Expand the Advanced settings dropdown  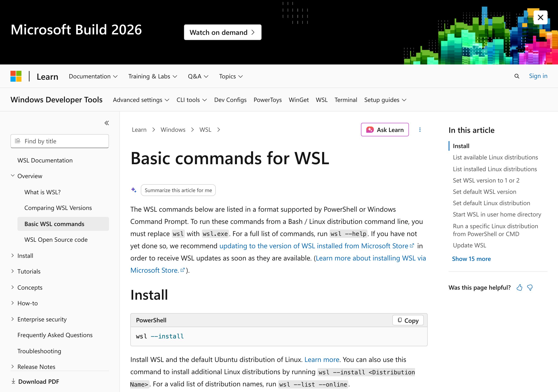pyautogui.click(x=141, y=100)
